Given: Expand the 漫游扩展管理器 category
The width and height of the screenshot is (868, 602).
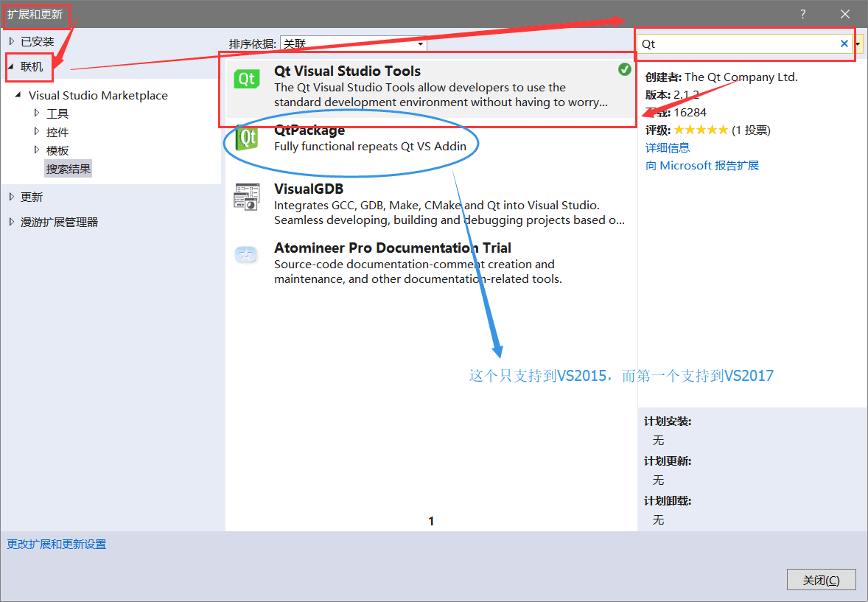Looking at the screenshot, I should click(12, 222).
